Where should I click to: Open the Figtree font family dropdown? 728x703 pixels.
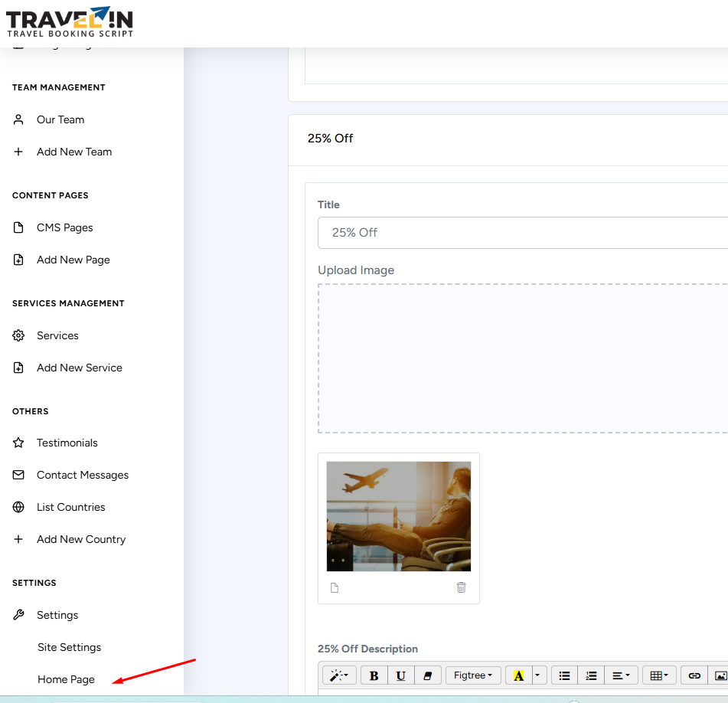click(x=473, y=675)
